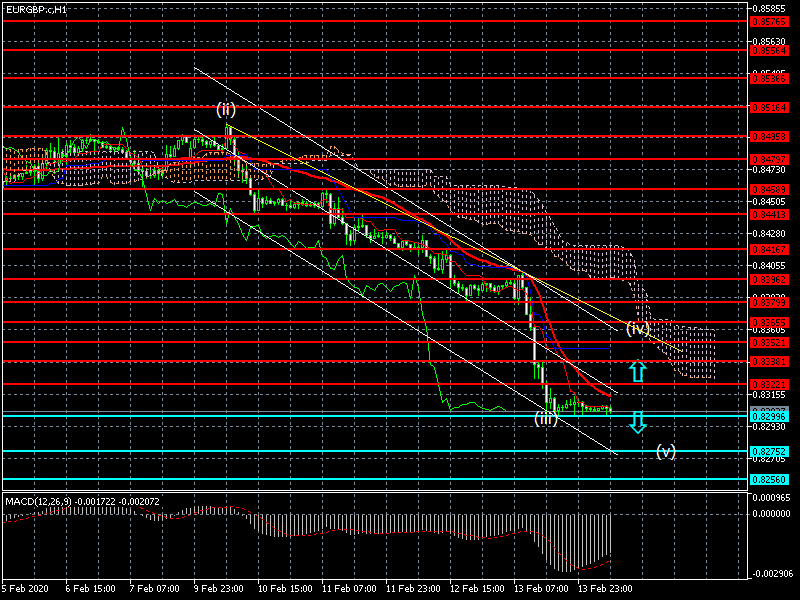
Task: Click the (ii) wave label
Action: [x=226, y=109]
